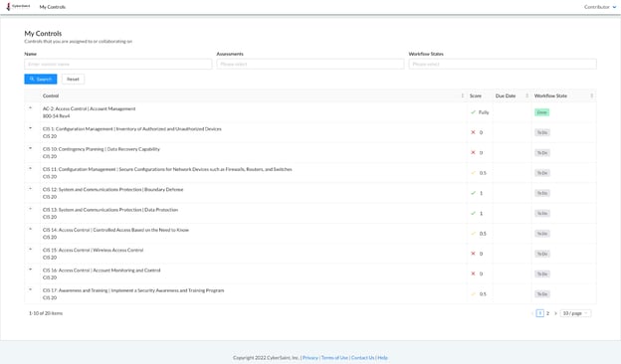Viewport: 621px width, 364px height.
Task: Open the Contributor user menu
Action: [600, 7]
